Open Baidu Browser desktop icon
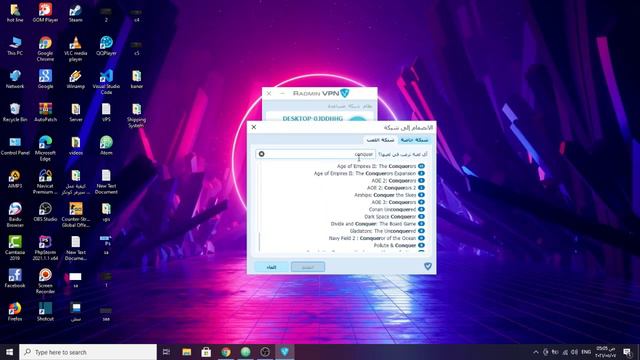 tap(15, 215)
